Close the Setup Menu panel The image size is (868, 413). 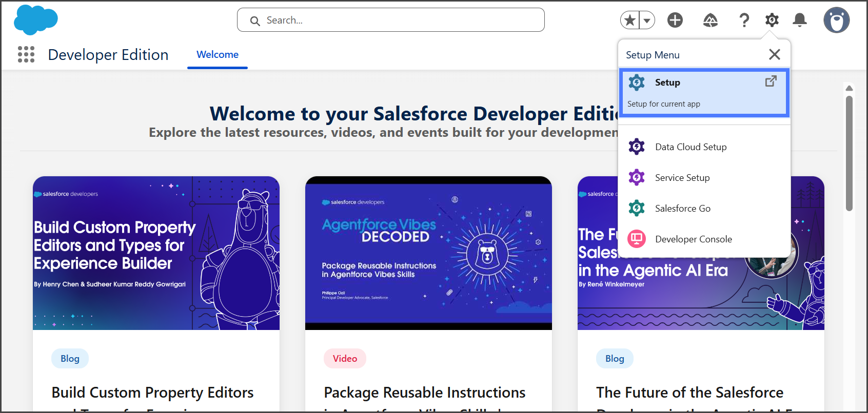coord(775,54)
